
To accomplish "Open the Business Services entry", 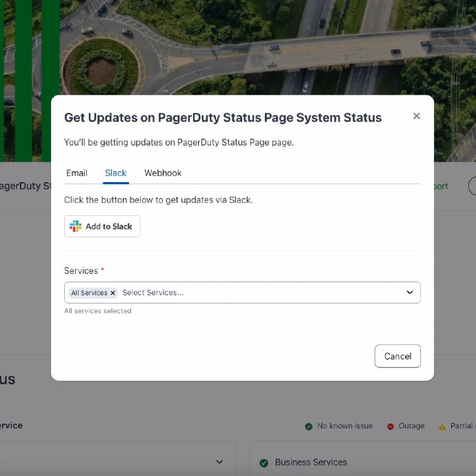I will coord(310,462).
